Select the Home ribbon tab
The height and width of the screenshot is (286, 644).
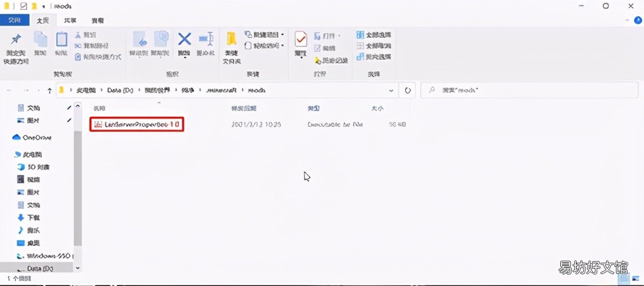click(42, 20)
